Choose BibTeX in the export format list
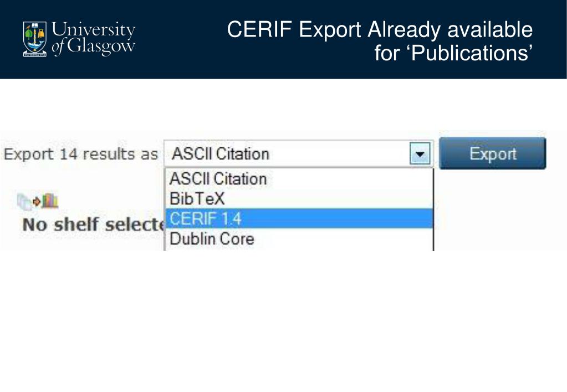The image size is (567, 392). coord(298,198)
